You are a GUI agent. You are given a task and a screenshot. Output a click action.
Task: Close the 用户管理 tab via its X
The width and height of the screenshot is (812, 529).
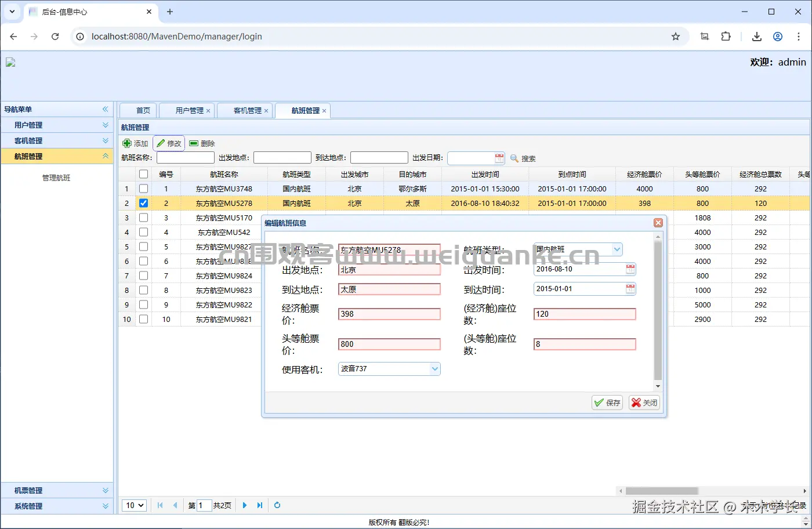point(208,111)
